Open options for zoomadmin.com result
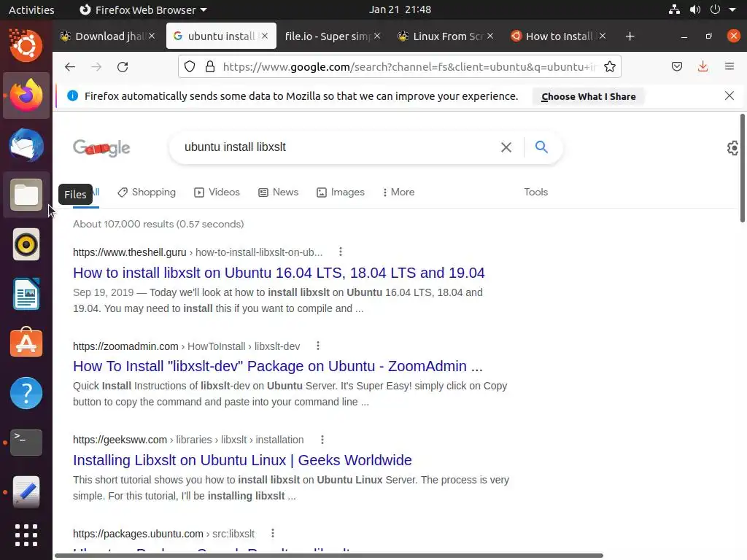Image resolution: width=747 pixels, height=560 pixels. (x=318, y=346)
